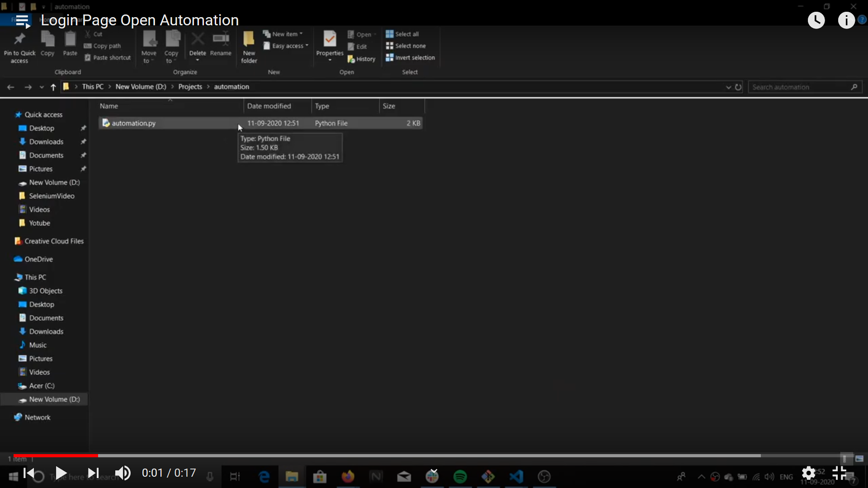Screen dimensions: 868x488
Task: Click the Watch later clock icon
Action: [816, 20]
